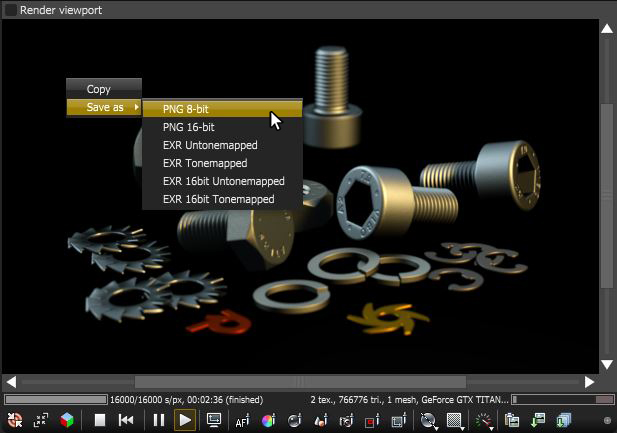Choose Copy from the context menu
The height and width of the screenshot is (433, 617).
[x=104, y=89]
